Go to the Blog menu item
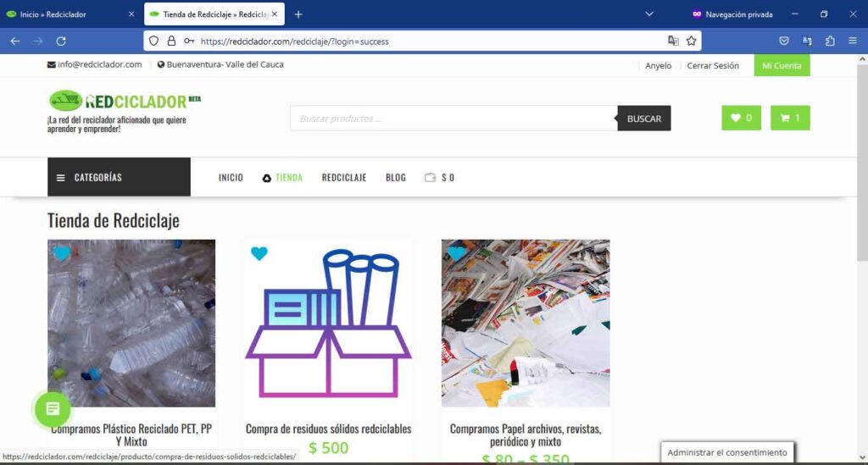 [395, 178]
